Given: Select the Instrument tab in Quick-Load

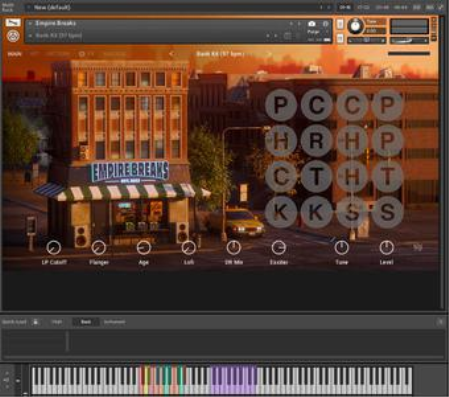Looking at the screenshot, I should click(114, 322).
